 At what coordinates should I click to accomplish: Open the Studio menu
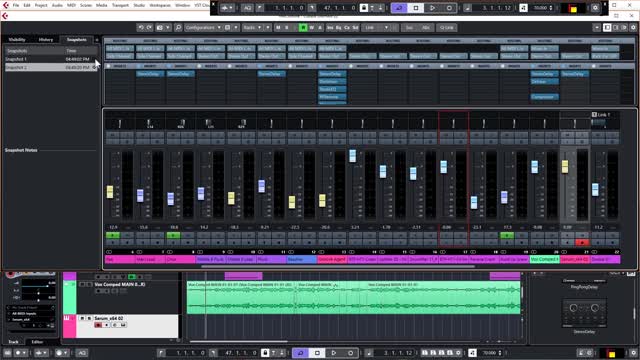139,5
